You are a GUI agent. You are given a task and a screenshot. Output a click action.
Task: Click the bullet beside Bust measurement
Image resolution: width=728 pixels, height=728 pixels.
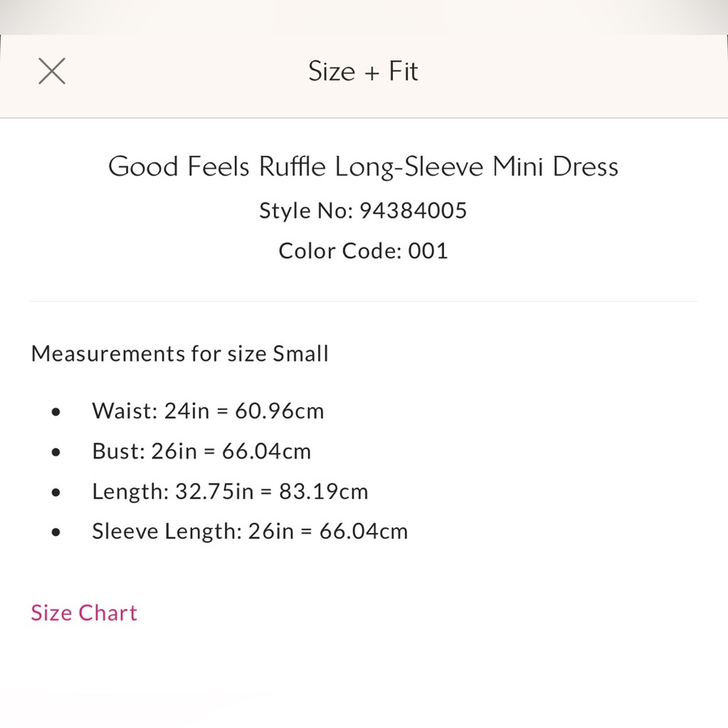point(56,452)
